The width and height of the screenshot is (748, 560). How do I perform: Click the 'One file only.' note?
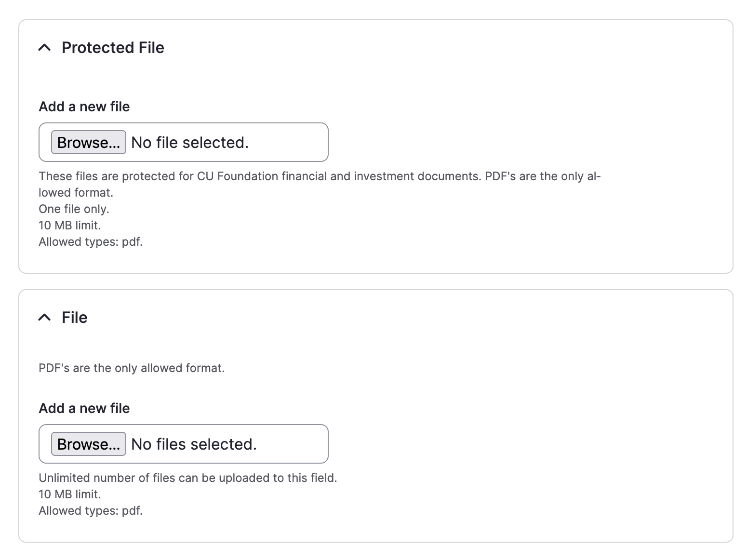pyautogui.click(x=74, y=209)
